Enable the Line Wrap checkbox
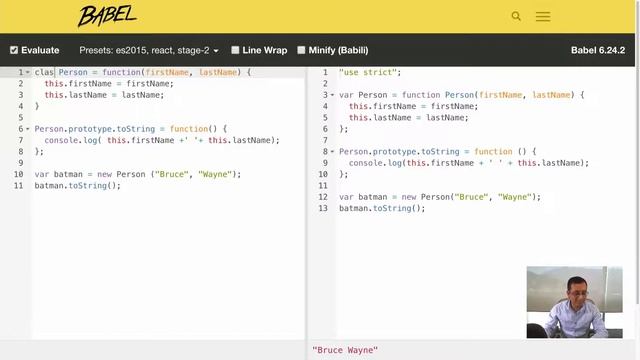The height and width of the screenshot is (360, 640). (235, 50)
